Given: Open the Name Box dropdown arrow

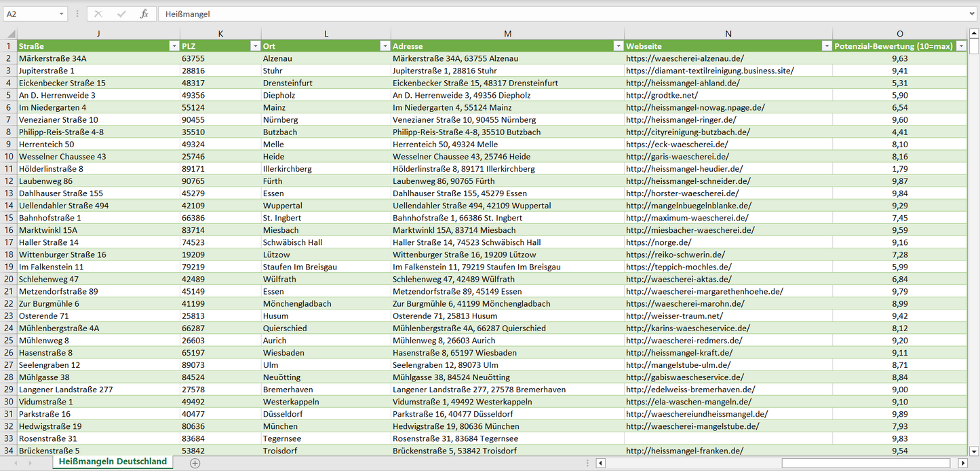Looking at the screenshot, I should pyautogui.click(x=61, y=14).
